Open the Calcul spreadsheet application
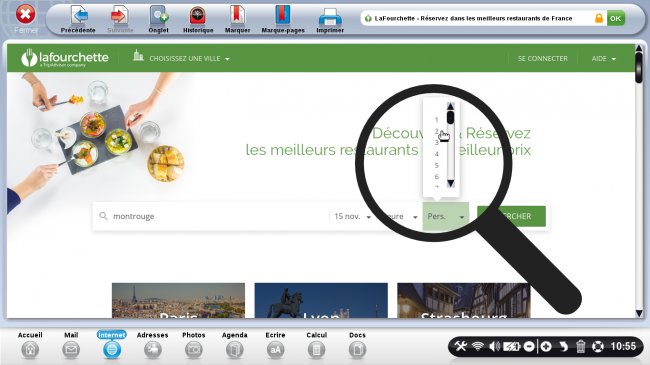The height and width of the screenshot is (365, 650). click(x=316, y=345)
